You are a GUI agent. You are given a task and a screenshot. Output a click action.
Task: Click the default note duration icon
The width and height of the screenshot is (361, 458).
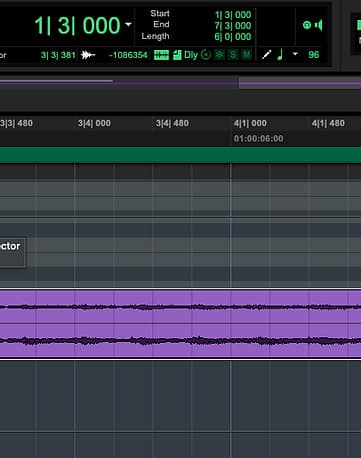pos(280,54)
